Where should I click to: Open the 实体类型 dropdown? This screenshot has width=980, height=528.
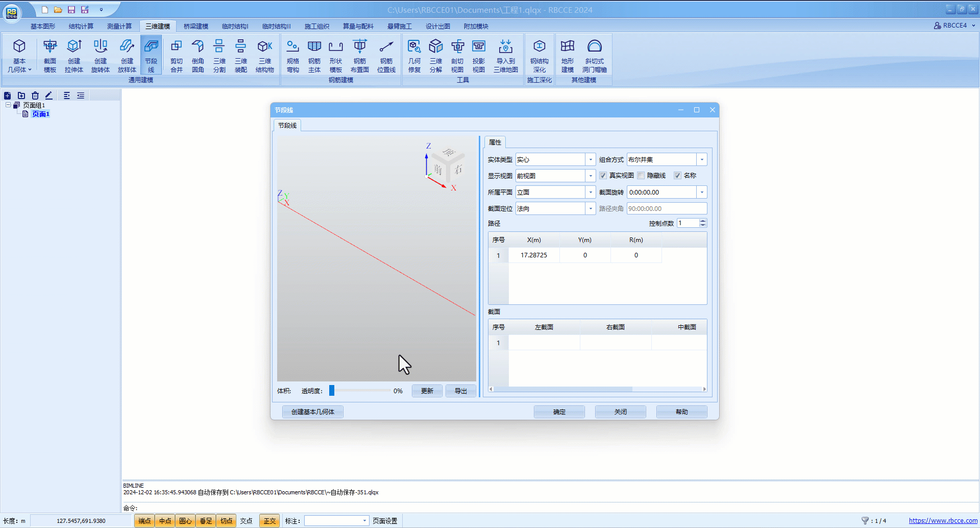click(591, 160)
